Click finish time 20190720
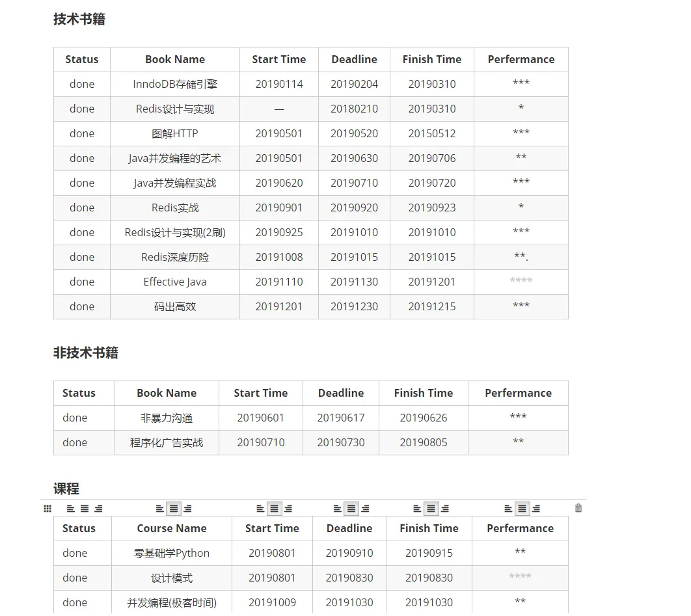The height and width of the screenshot is (616, 691). [x=432, y=183]
